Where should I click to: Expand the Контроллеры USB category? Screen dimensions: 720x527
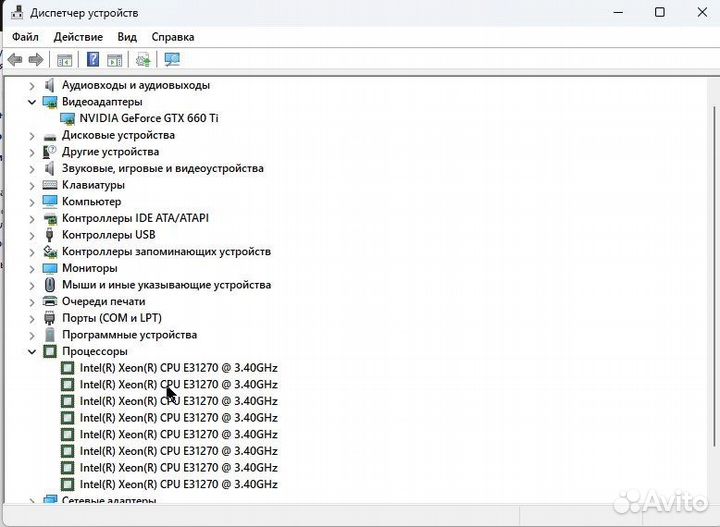[32, 235]
